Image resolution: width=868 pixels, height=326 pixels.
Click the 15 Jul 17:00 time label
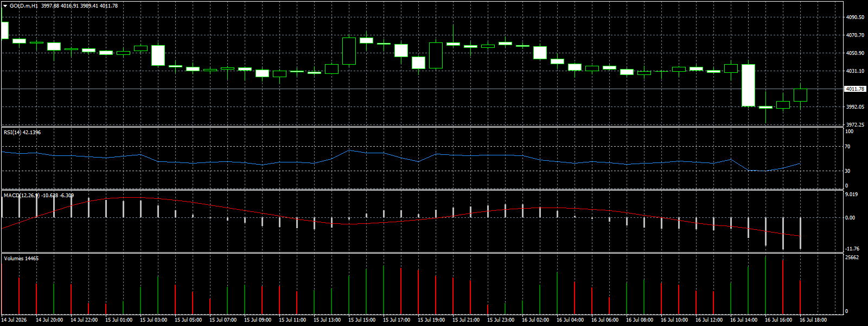[397, 320]
